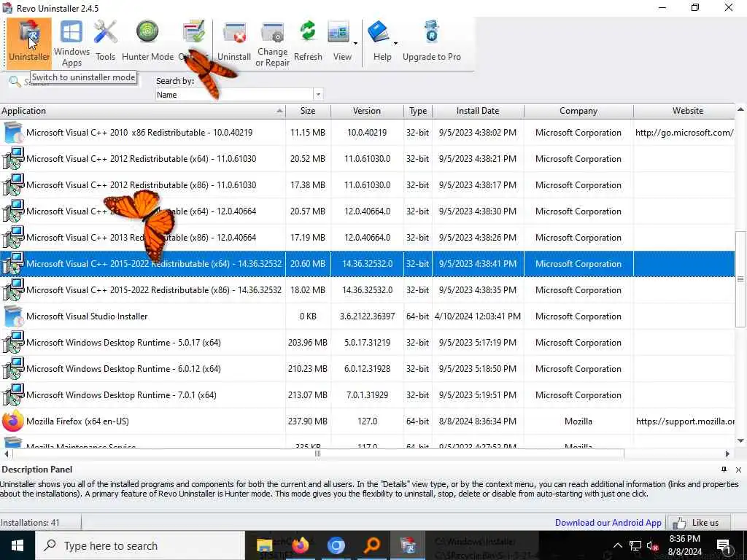Close the Description Panel
Viewport: 747px width, 560px height.
738,470
